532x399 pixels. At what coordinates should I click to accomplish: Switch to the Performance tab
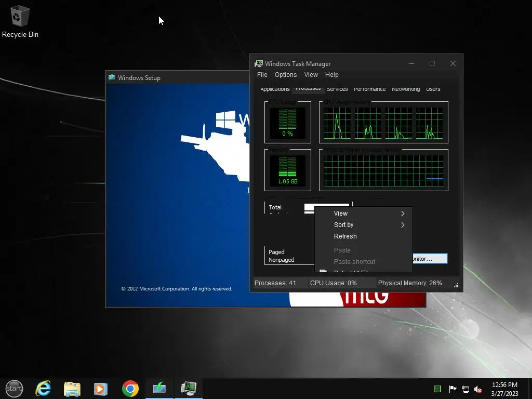tap(369, 89)
